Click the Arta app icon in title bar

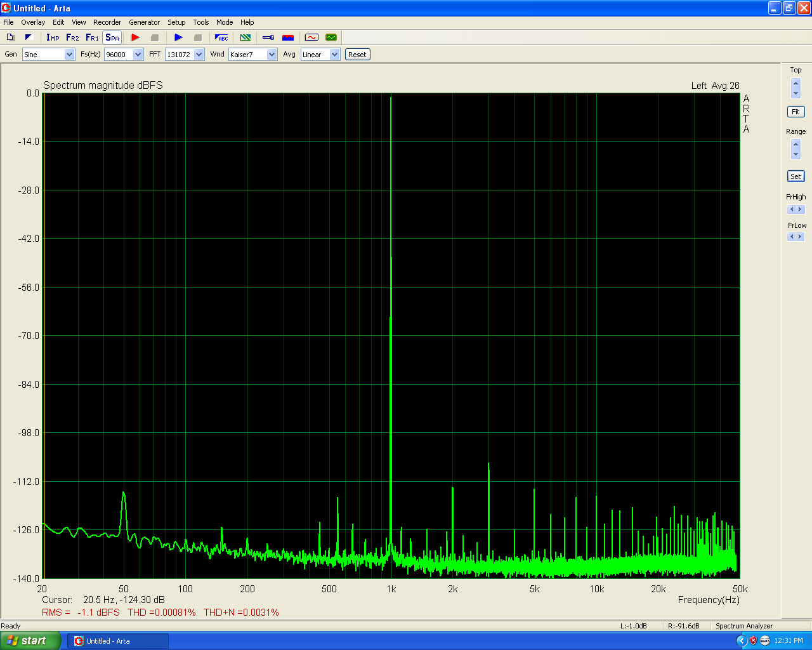click(6, 8)
